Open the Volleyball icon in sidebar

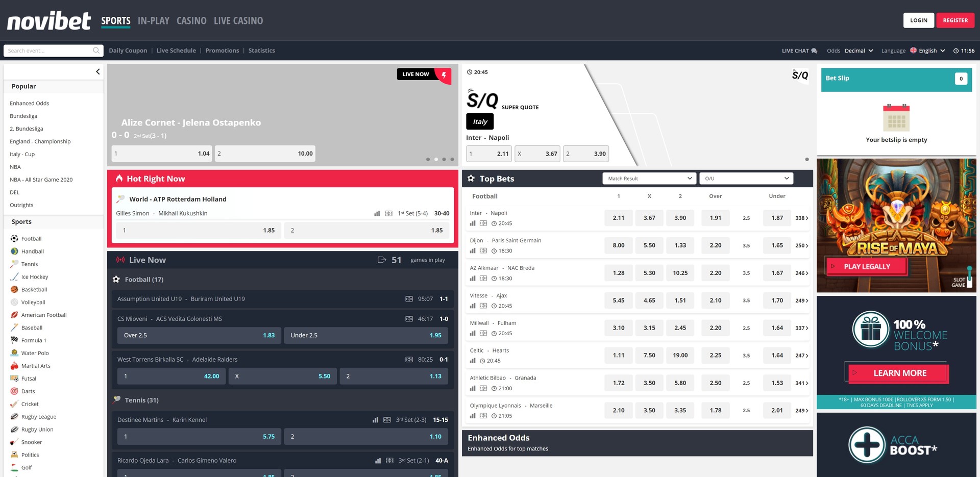click(14, 303)
